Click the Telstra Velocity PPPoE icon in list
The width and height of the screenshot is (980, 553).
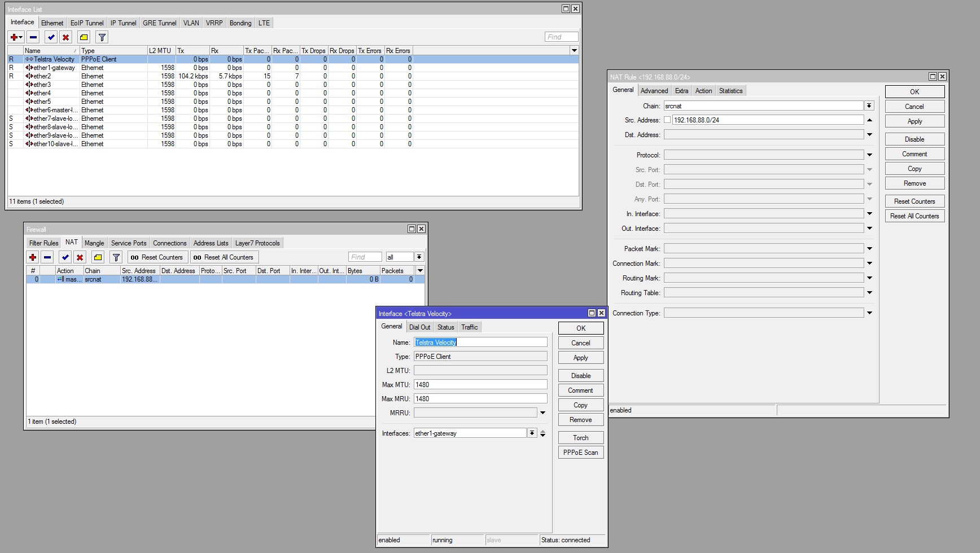pyautogui.click(x=29, y=59)
